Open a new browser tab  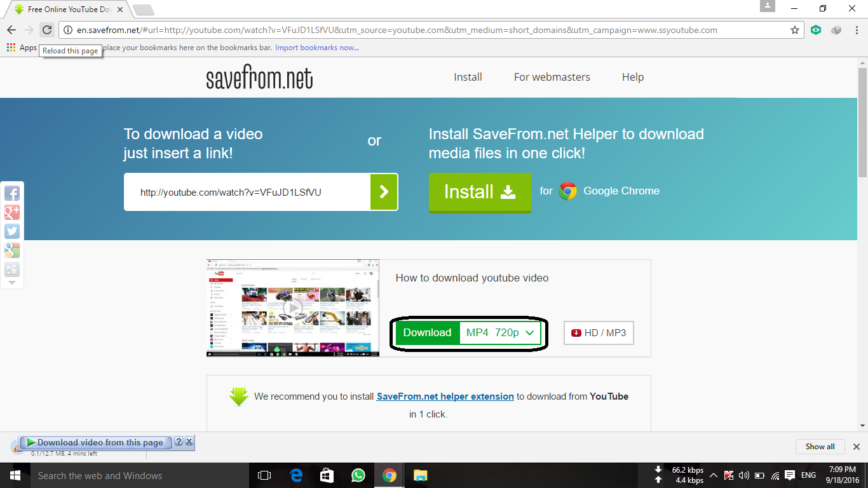click(144, 10)
